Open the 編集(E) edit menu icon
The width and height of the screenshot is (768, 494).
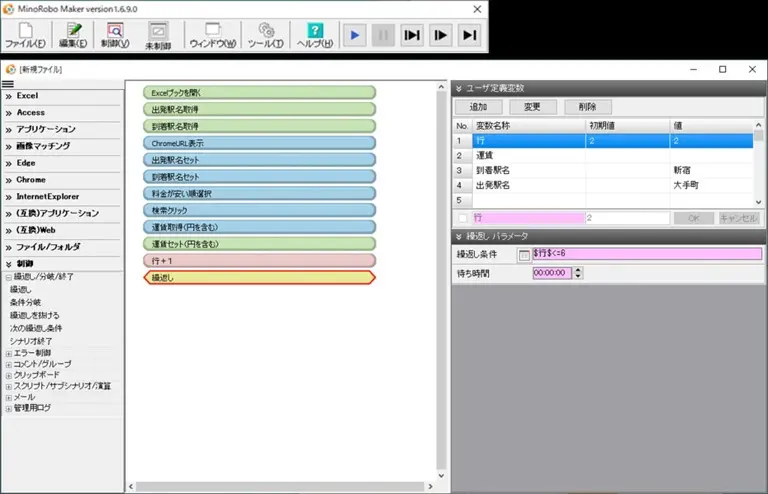(x=72, y=35)
